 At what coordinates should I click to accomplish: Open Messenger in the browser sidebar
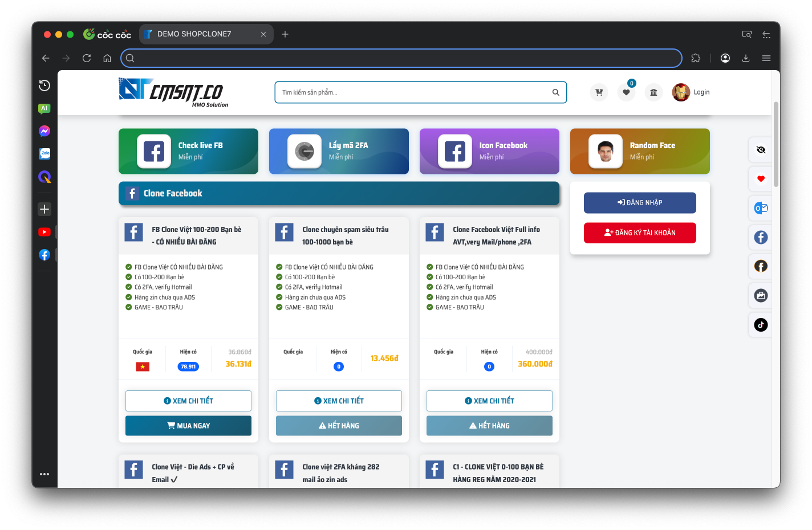click(x=44, y=131)
